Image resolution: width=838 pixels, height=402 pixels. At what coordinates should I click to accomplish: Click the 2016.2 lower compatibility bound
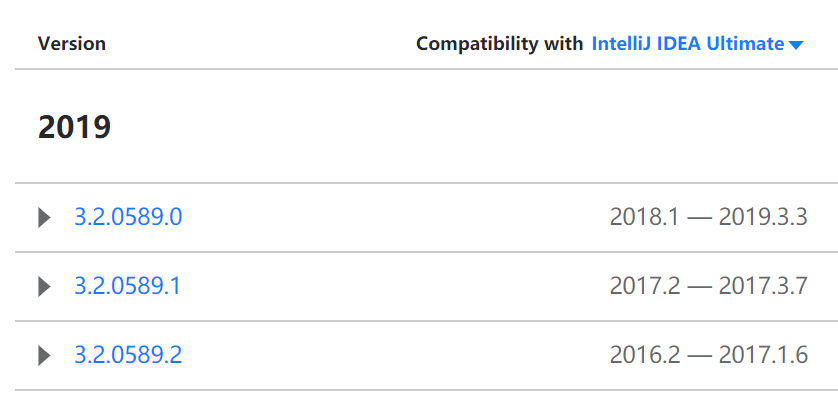pos(645,355)
